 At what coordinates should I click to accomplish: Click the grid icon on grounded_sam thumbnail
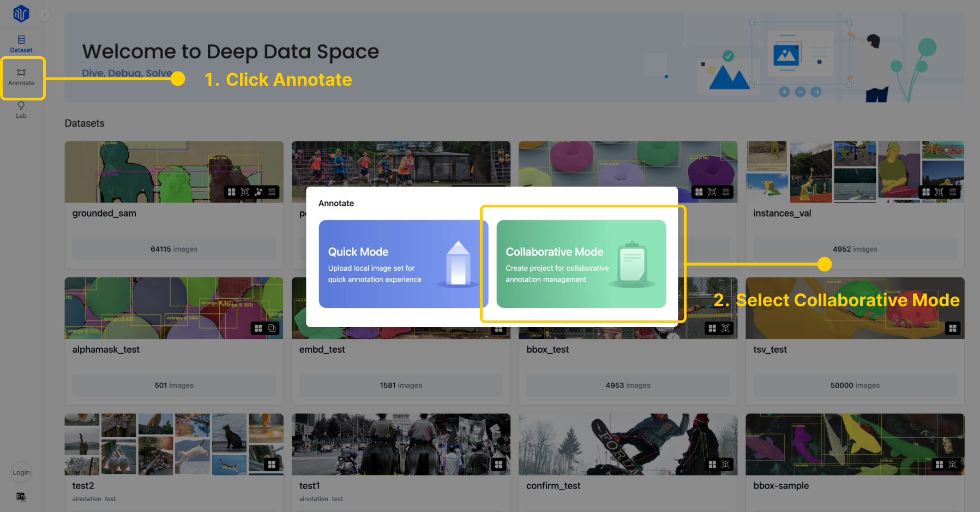coord(231,192)
